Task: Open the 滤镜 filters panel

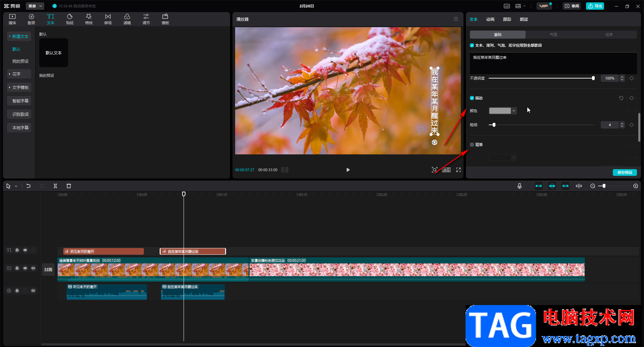Action: [127, 19]
